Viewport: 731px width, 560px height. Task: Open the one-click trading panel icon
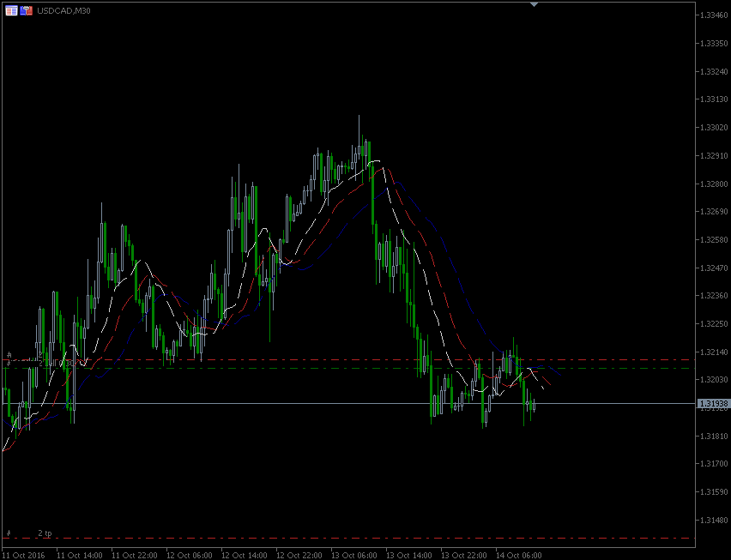[x=26, y=10]
